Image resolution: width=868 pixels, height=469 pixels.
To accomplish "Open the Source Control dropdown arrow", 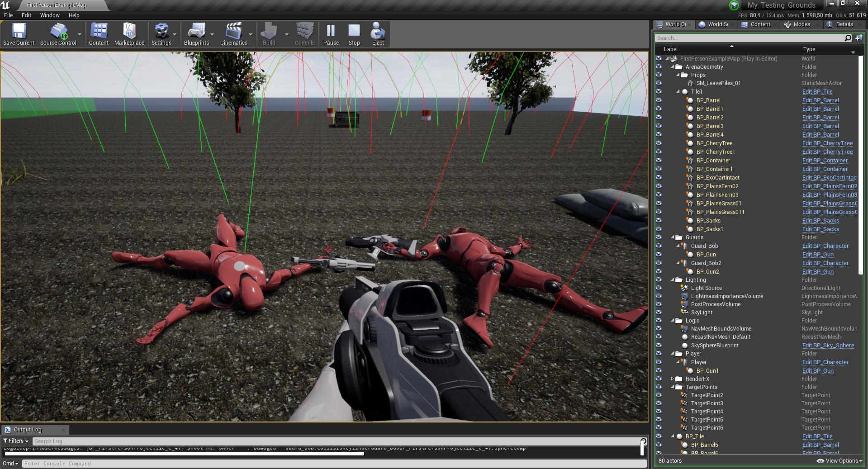I will point(80,34).
